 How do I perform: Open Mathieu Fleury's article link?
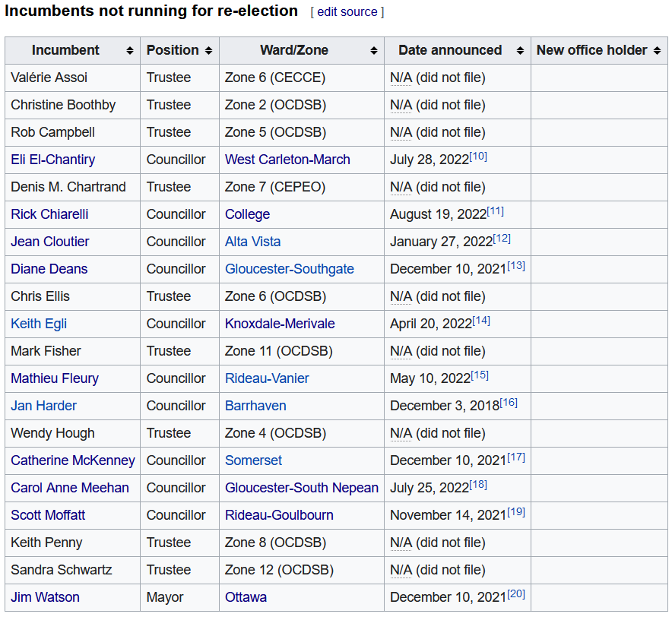pos(55,378)
